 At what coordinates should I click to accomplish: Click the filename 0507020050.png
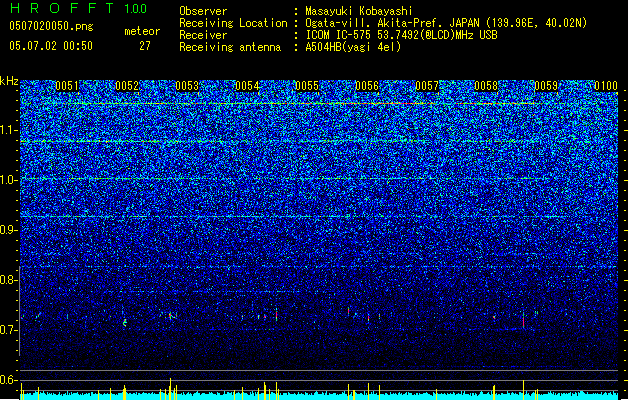click(x=51, y=26)
